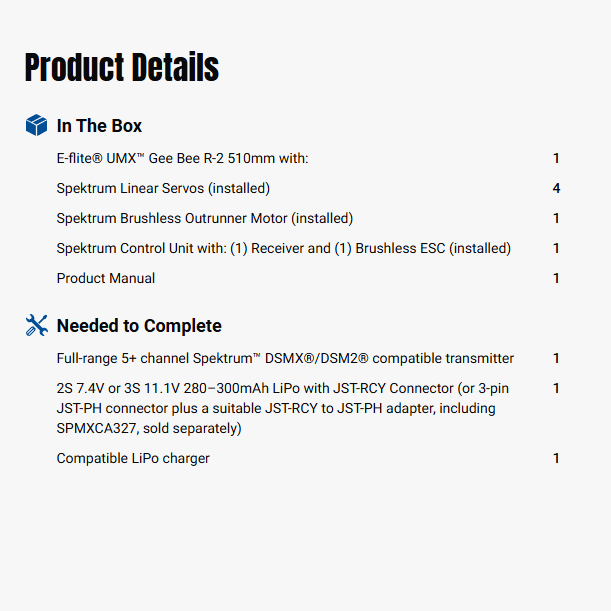Select the In The Box section heading
The width and height of the screenshot is (611, 611).
tap(99, 126)
